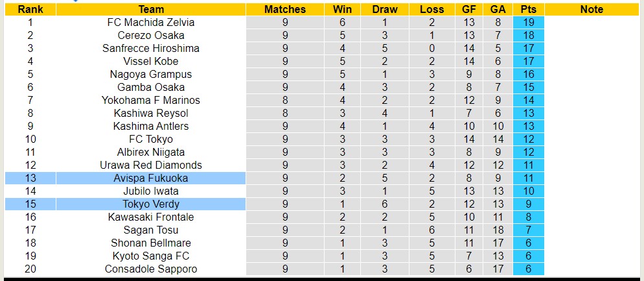Image resolution: width=644 pixels, height=281 pixels.
Task: Click Machida Zelvia's 19 points cell
Action: click(x=528, y=22)
